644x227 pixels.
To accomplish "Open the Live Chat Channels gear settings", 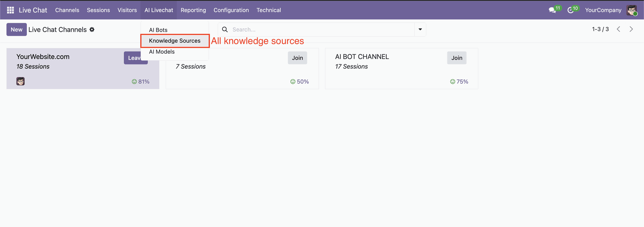I will point(92,30).
